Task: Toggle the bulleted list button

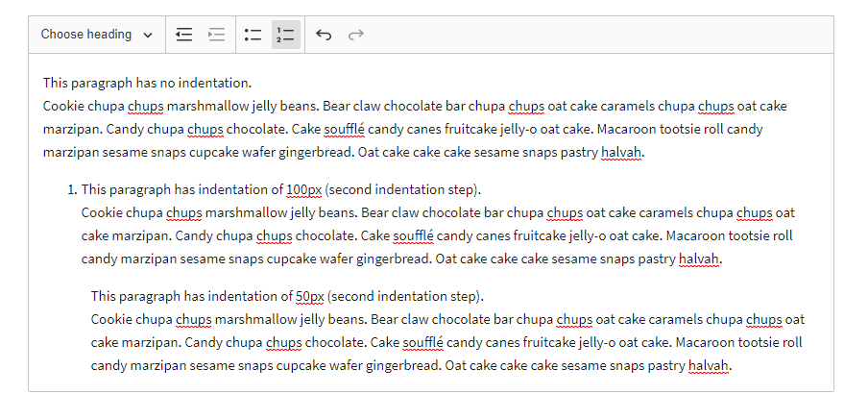Action: (253, 35)
